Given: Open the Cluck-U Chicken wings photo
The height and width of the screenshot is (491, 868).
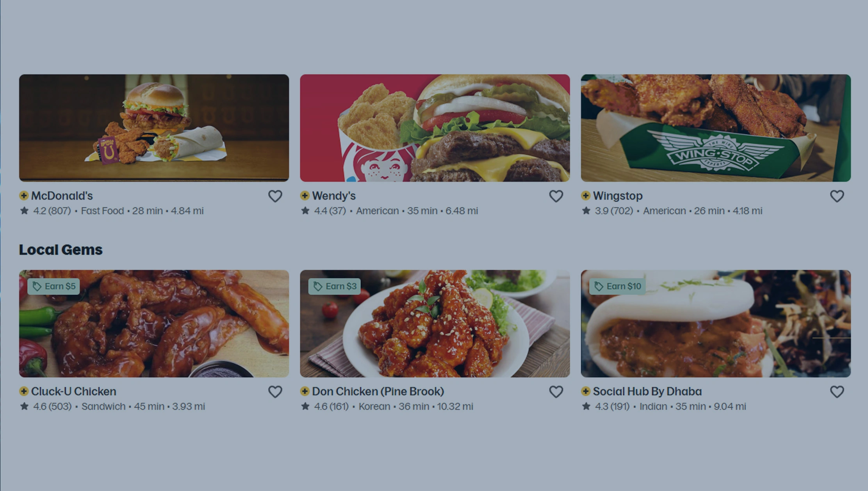Looking at the screenshot, I should tap(154, 324).
